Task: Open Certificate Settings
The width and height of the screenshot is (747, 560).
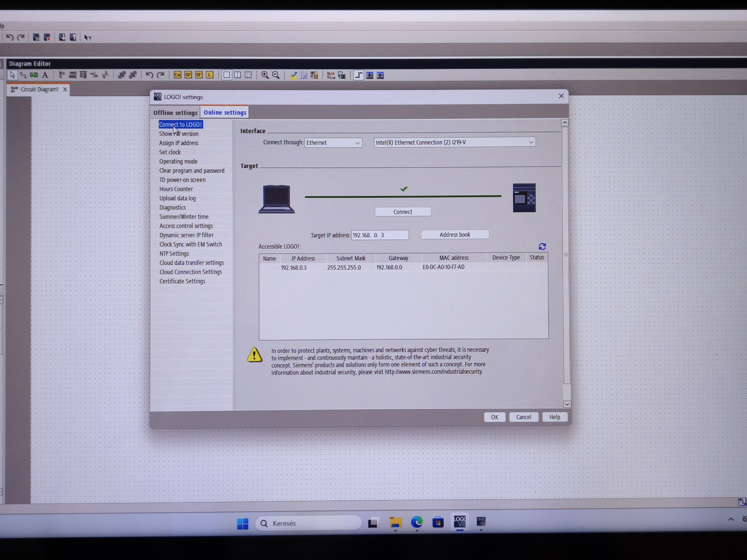Action: (x=182, y=281)
